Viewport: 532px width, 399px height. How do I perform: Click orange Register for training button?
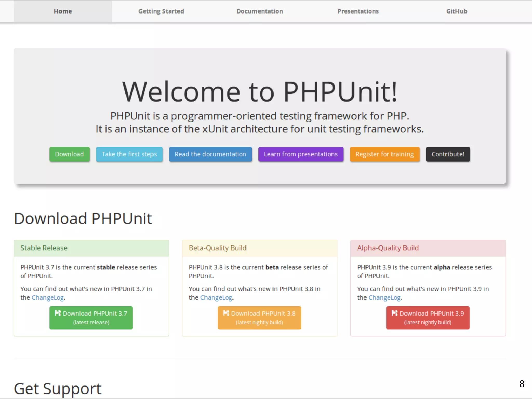pos(384,154)
